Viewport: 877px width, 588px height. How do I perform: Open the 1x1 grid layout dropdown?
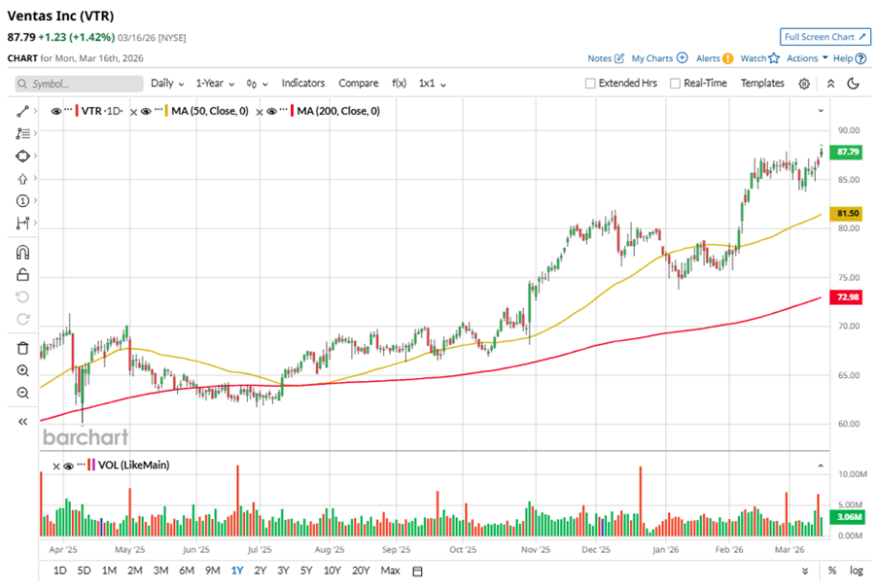point(433,84)
